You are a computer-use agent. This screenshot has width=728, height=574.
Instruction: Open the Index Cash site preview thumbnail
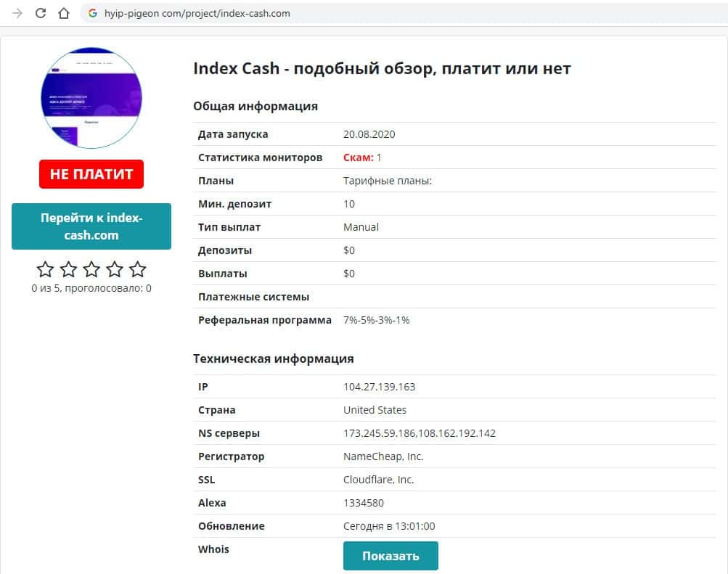point(91,98)
